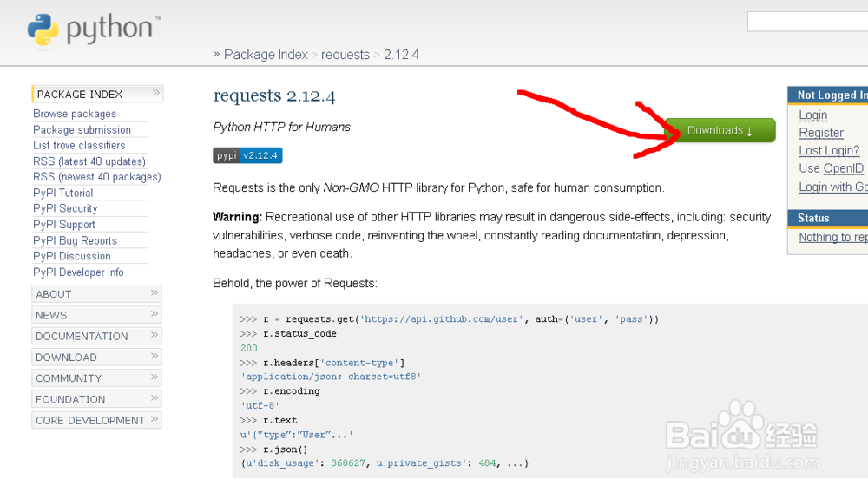The image size is (868, 492).
Task: Open the COMMUNITY menu item
Action: [x=97, y=378]
